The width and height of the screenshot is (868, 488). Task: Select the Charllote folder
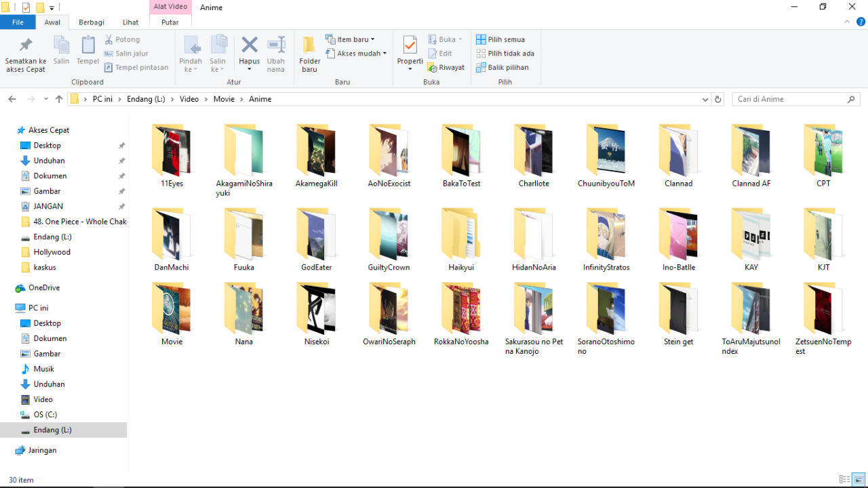click(534, 156)
